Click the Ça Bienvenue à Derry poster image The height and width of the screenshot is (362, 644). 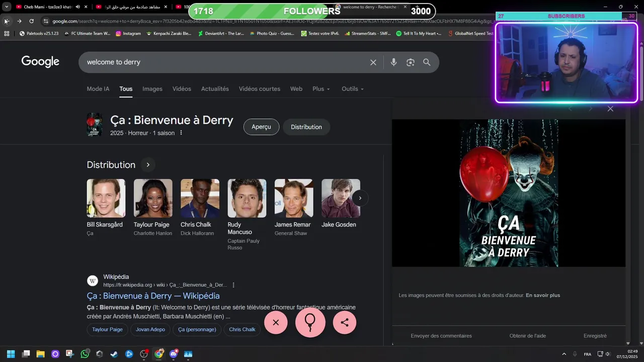point(509,193)
